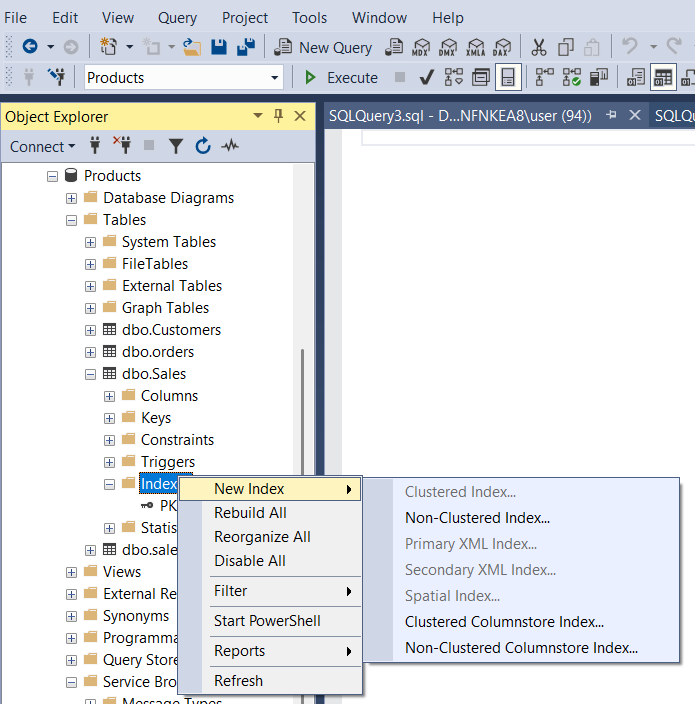Click the Query Options icon

[x=481, y=78]
